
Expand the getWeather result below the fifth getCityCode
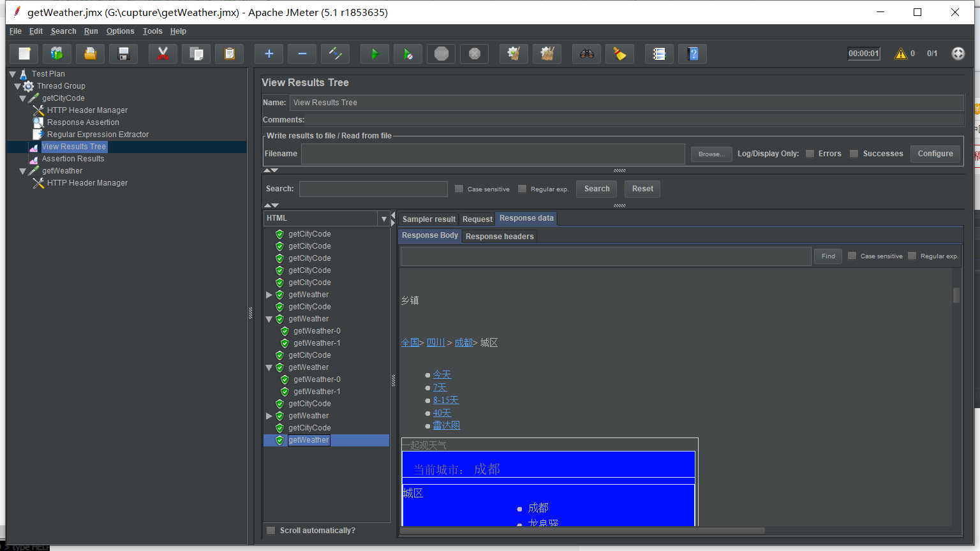point(269,295)
